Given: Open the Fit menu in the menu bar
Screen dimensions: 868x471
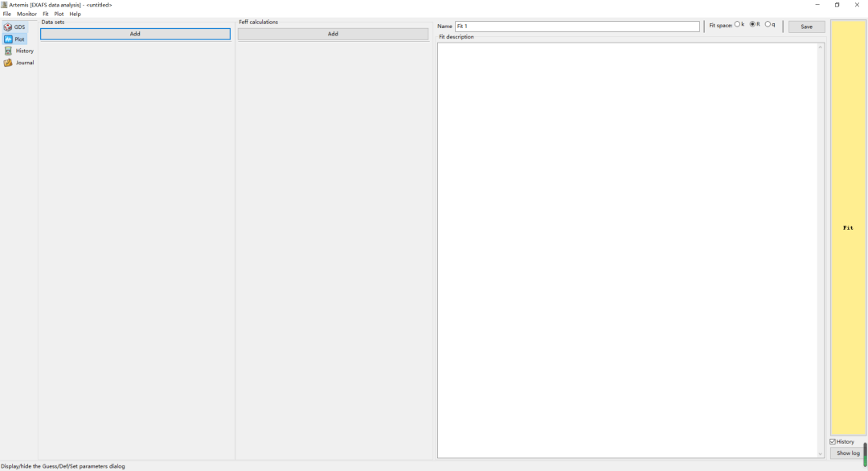Looking at the screenshot, I should (x=46, y=14).
